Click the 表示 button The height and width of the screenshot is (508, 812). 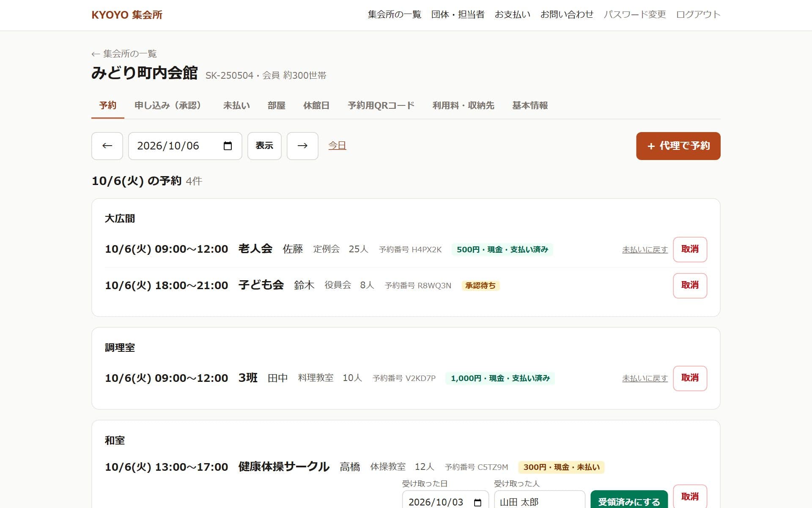264,146
